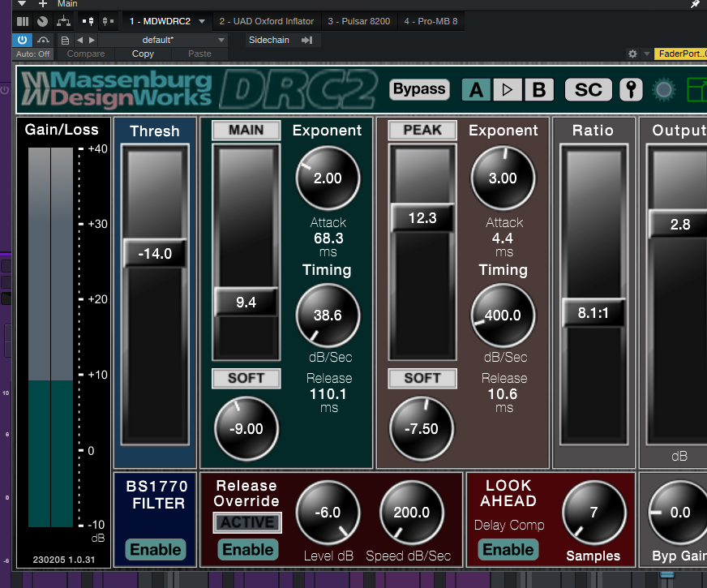
Task: Click the Release Override ACTIVE indicator
Action: 247,522
